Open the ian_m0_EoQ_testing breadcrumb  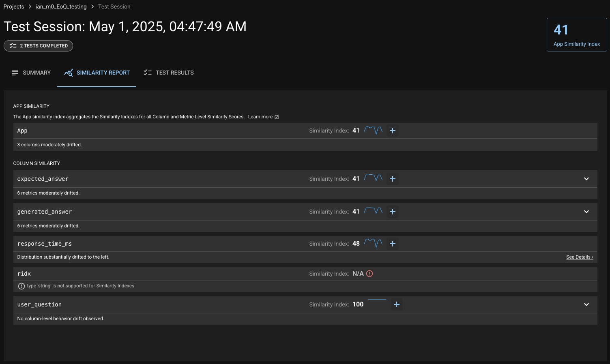61,6
